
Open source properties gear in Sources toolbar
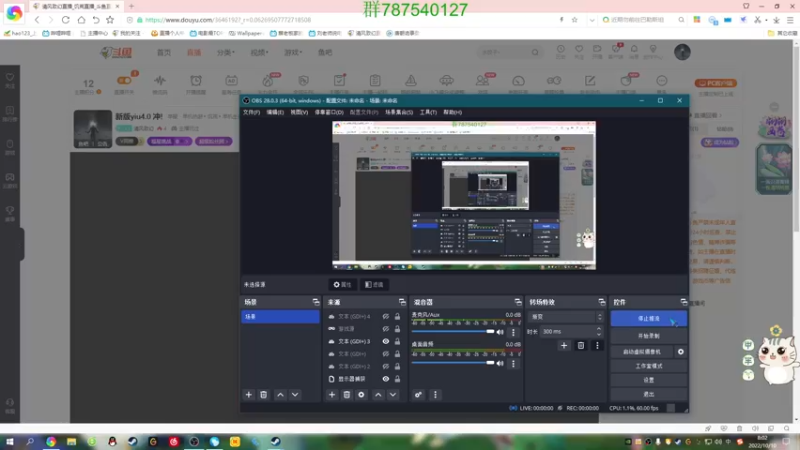361,394
